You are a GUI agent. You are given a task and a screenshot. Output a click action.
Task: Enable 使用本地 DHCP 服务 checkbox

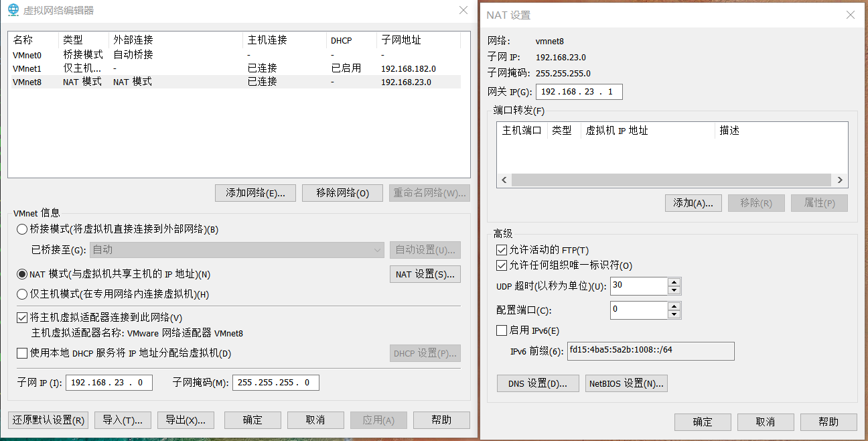22,353
